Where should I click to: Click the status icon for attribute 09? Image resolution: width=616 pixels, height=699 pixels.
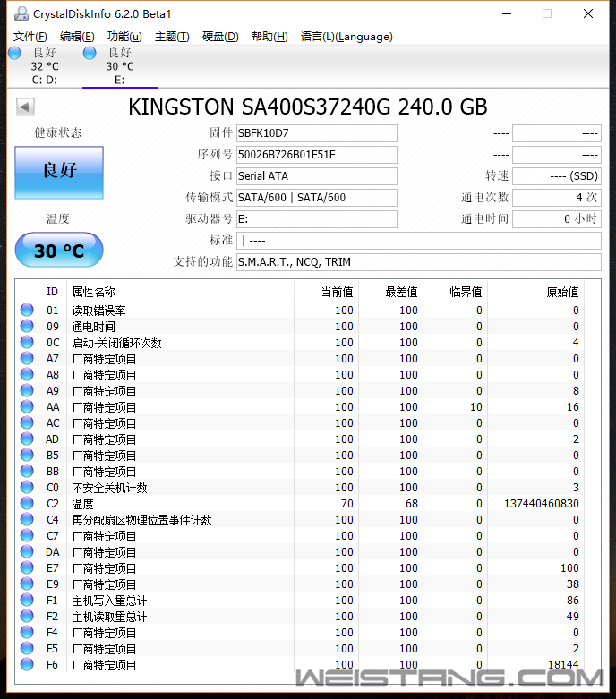pos(27,326)
